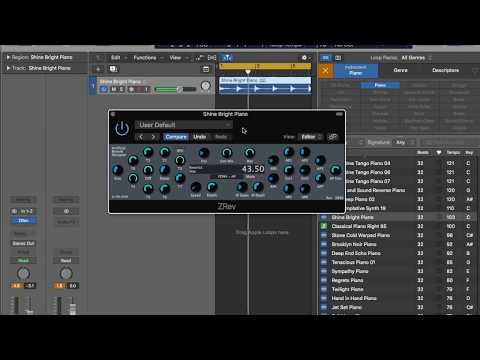Open the Functions menu in tracks area
Viewport: 480px width, 360px height.
145,58
